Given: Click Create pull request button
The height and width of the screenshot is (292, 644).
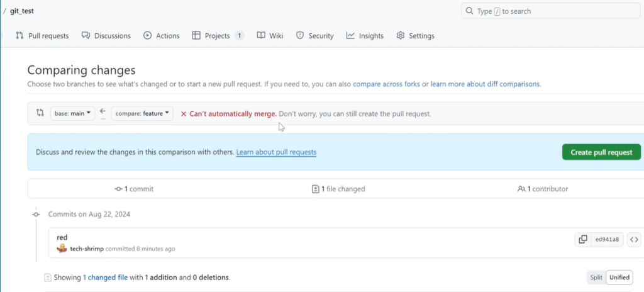Looking at the screenshot, I should 601,152.
